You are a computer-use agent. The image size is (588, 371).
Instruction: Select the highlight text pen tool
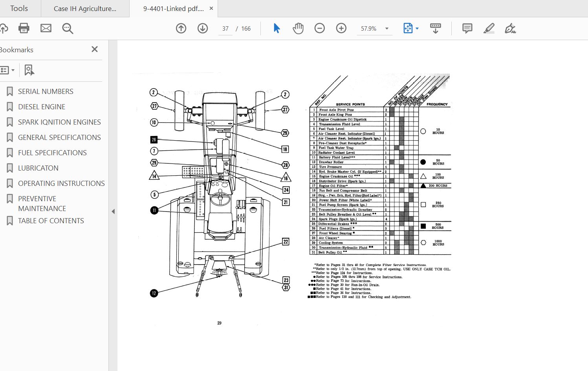489,28
